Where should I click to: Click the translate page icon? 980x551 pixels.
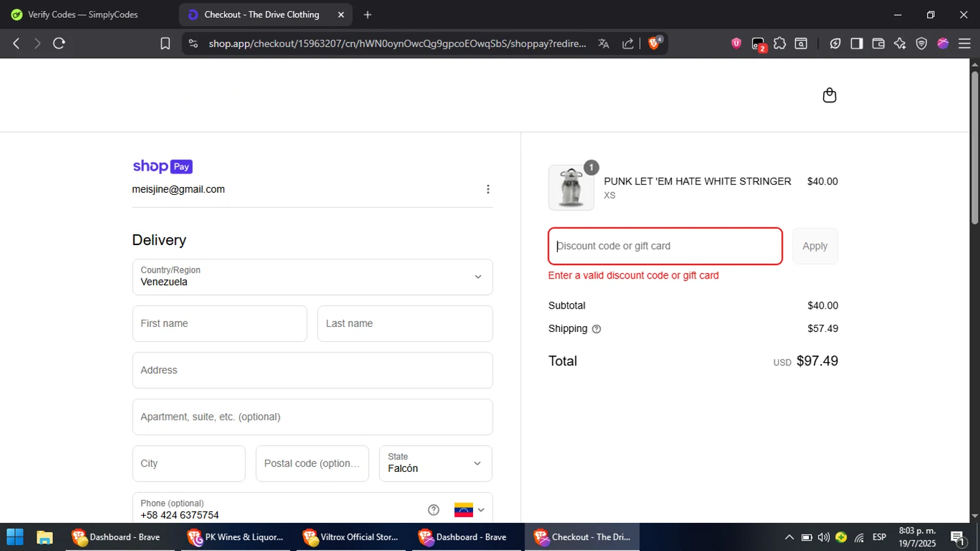[604, 43]
